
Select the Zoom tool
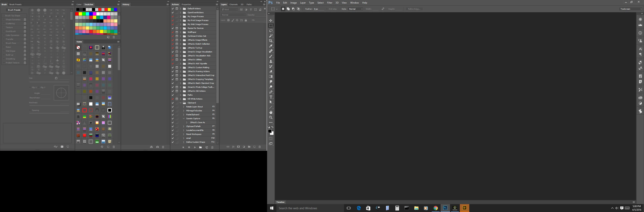(271, 118)
